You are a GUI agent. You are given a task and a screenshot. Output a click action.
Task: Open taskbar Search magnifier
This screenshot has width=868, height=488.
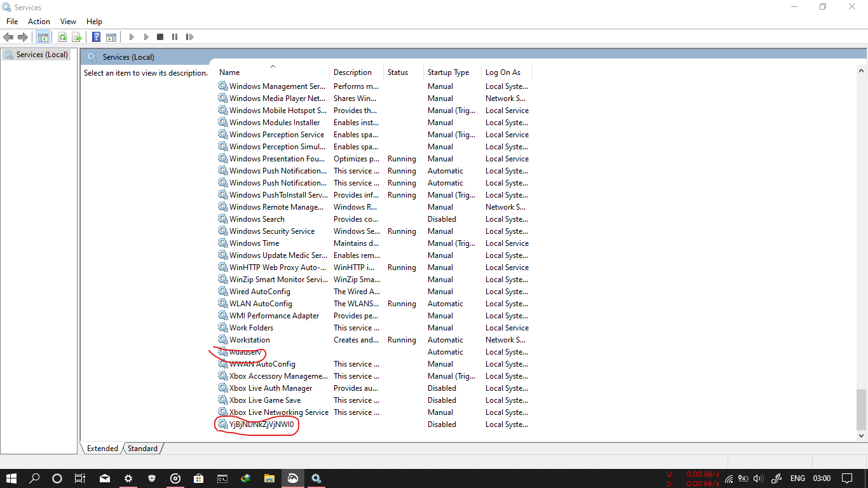coord(35,478)
